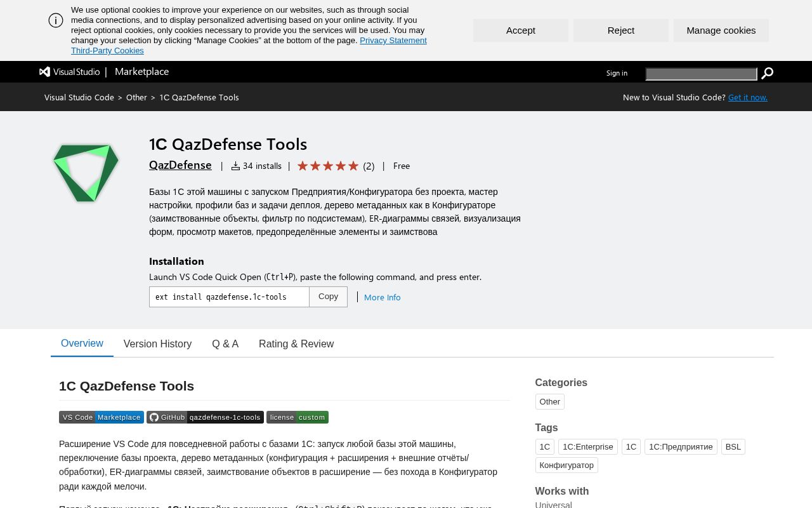The width and height of the screenshot is (812, 508).
Task: Open the Privacy Statement link
Action: (393, 41)
